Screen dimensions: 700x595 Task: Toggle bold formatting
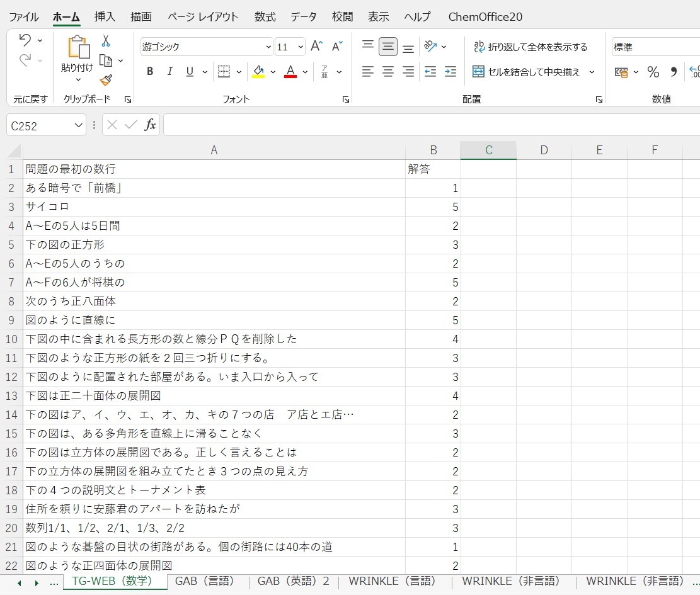click(150, 72)
